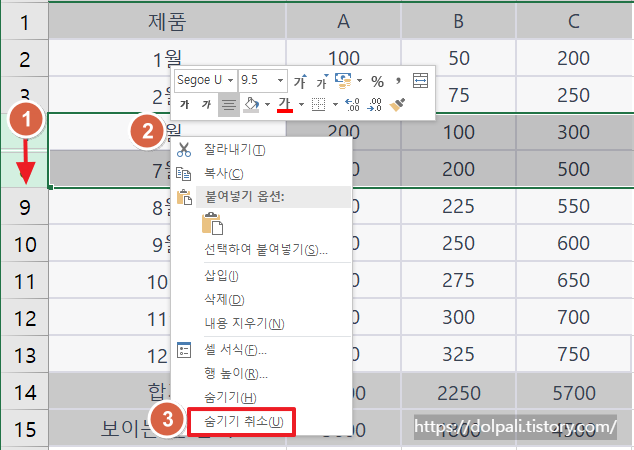This screenshot has width=634, height=450.
Task: Choose 행 높이(R)... menu item
Action: [x=262, y=374]
